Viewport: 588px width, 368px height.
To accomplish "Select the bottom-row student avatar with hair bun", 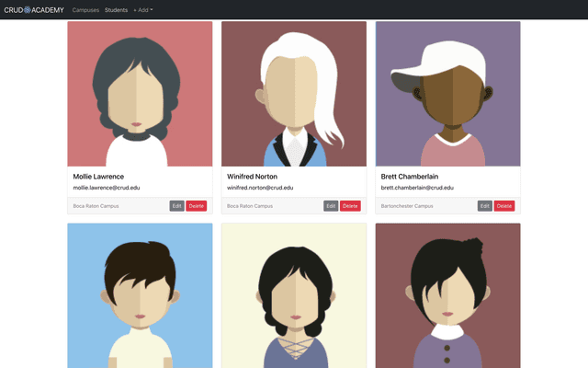I will coord(447,295).
